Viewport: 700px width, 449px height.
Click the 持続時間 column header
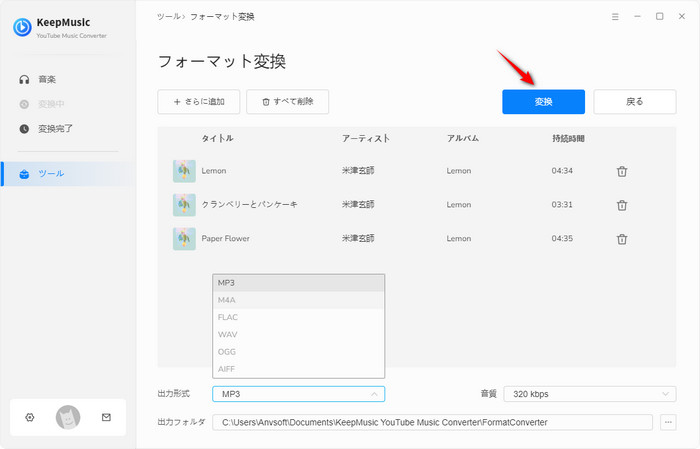(568, 138)
